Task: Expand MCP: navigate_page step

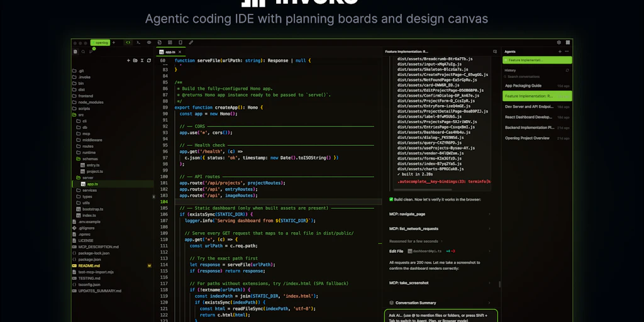Action: coord(440,214)
